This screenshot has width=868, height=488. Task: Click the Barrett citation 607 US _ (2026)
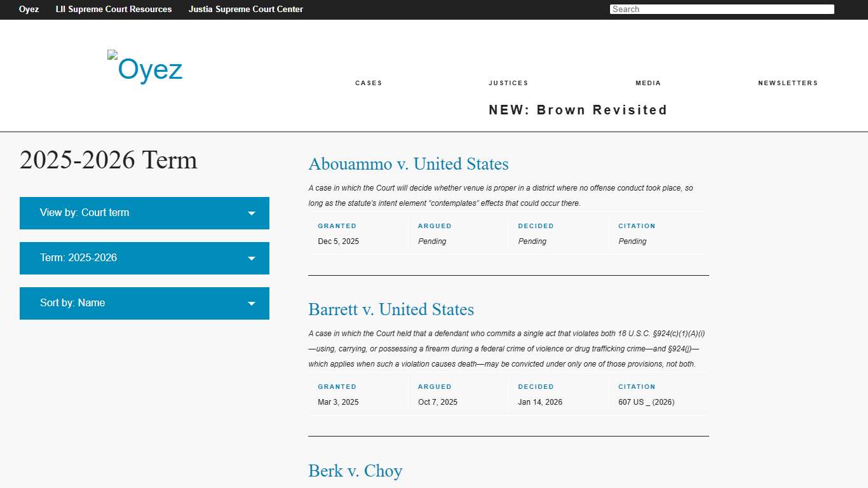(646, 402)
